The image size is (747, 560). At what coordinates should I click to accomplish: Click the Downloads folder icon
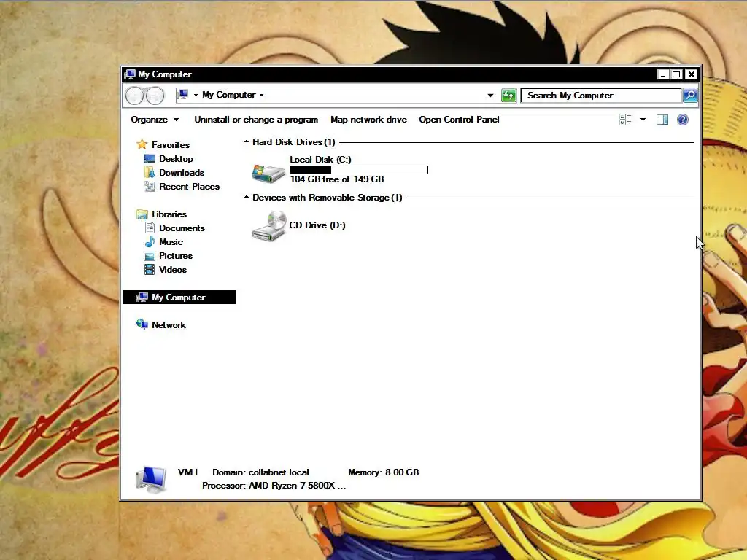point(149,172)
